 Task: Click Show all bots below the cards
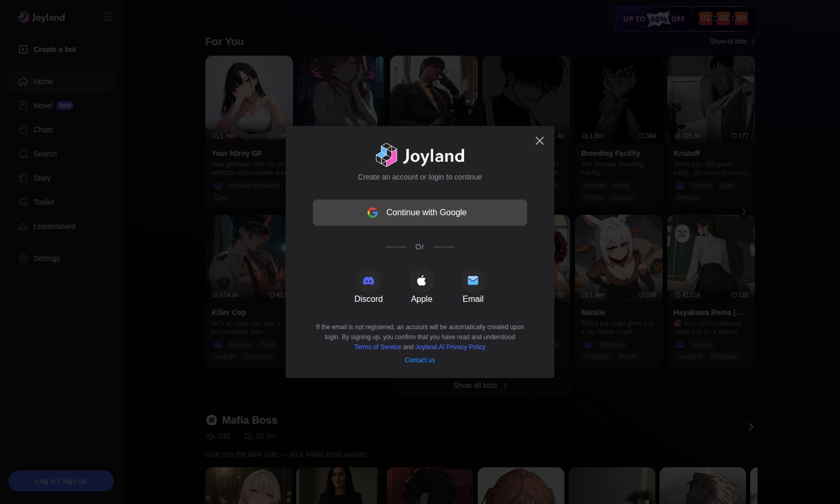(x=481, y=385)
